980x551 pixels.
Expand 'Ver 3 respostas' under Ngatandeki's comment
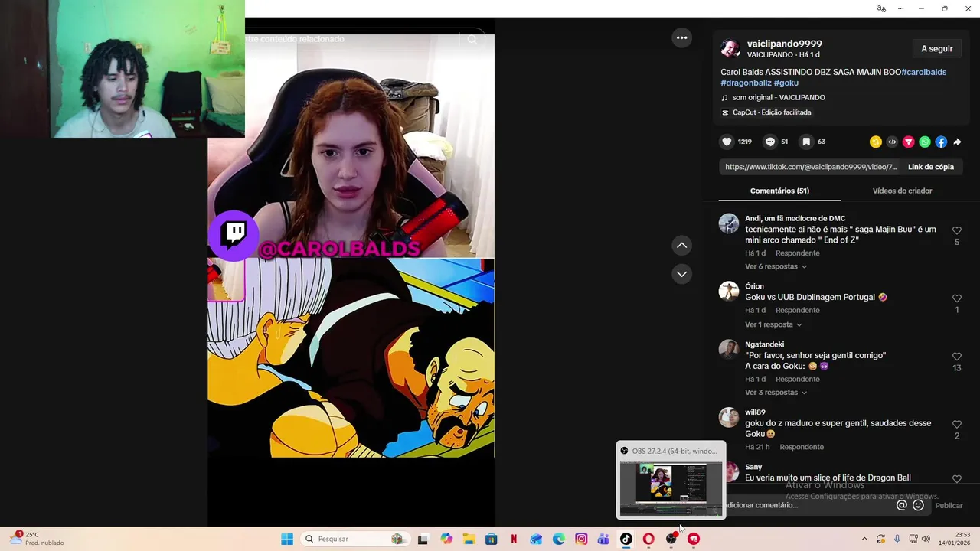(776, 393)
